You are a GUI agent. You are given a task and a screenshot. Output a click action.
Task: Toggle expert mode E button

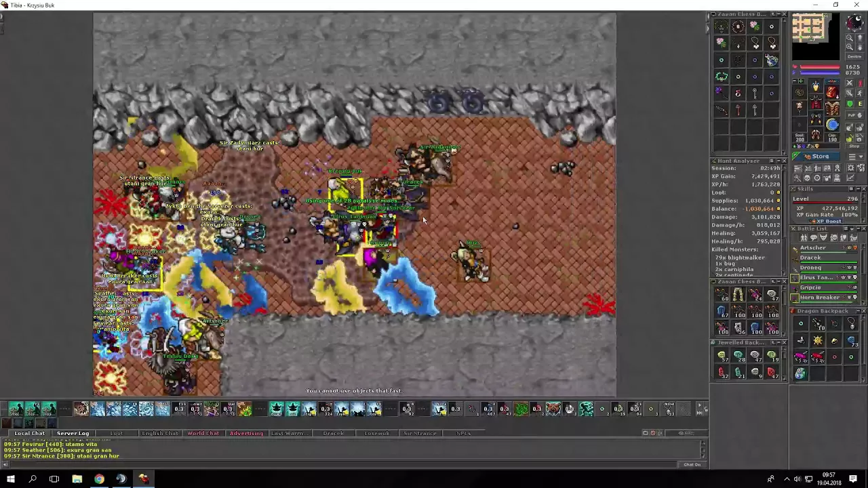tap(861, 104)
